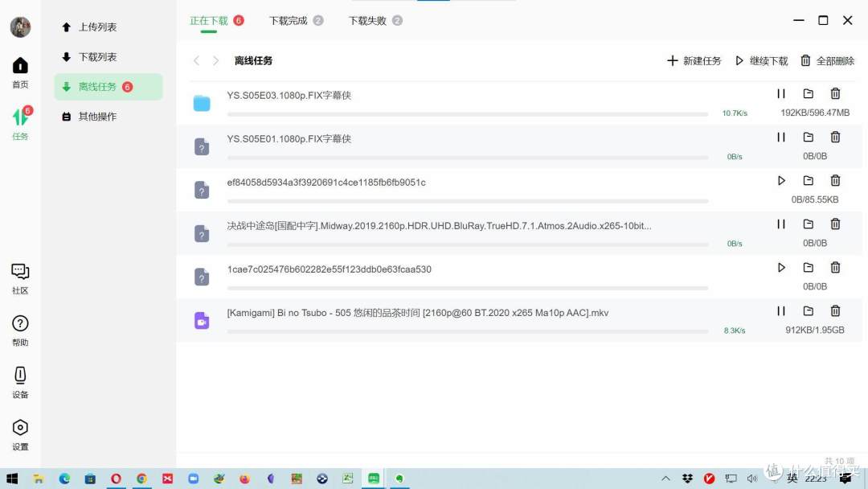This screenshot has width=868, height=489.
Task: Open the 社区 community section
Action: tap(20, 278)
